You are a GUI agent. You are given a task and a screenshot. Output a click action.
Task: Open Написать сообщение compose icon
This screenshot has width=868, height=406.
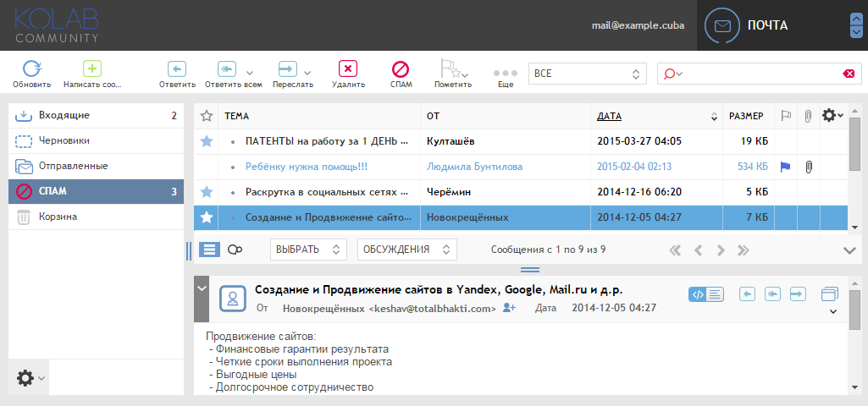[x=92, y=69]
